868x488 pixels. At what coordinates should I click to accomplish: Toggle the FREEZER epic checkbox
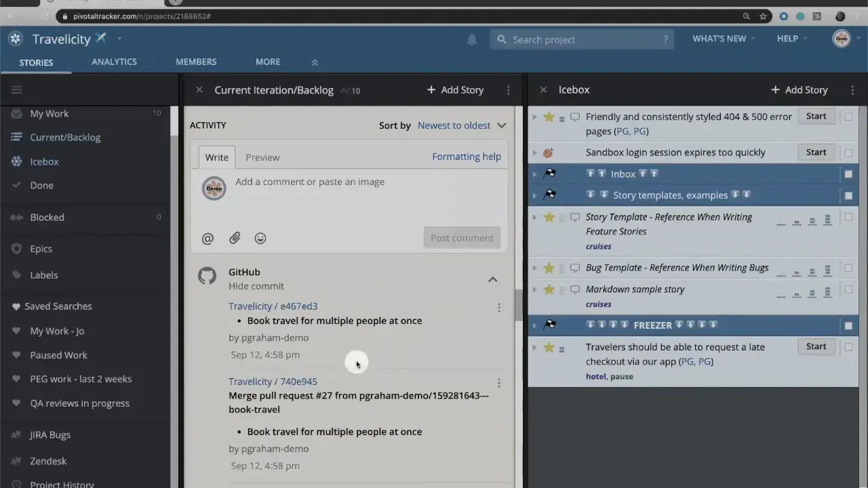pyautogui.click(x=848, y=325)
